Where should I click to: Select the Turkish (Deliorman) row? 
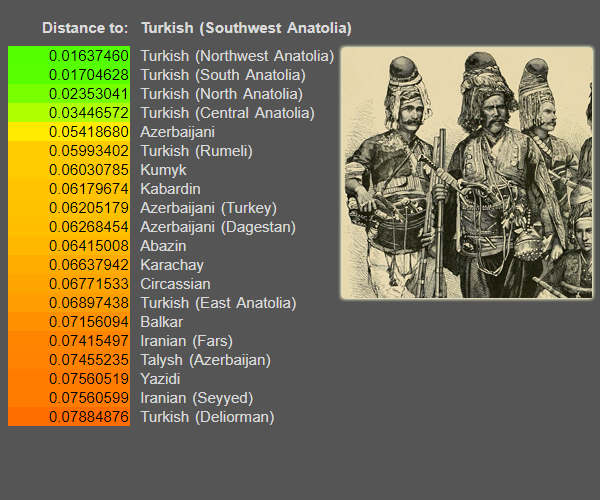[x=207, y=417]
